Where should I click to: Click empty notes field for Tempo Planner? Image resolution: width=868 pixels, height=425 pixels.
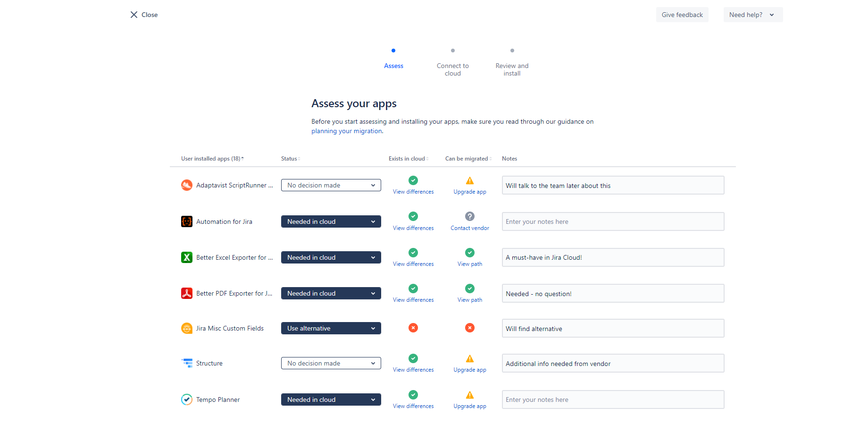pyautogui.click(x=613, y=399)
